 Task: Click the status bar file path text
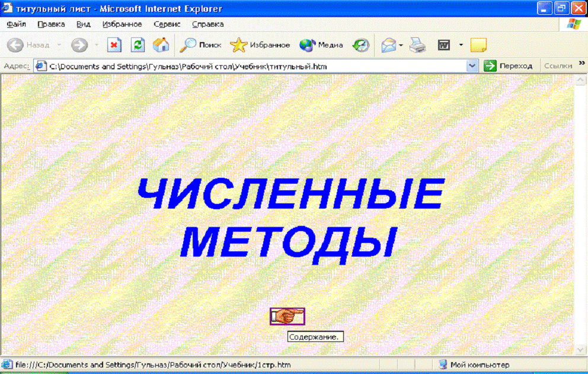coord(153,365)
